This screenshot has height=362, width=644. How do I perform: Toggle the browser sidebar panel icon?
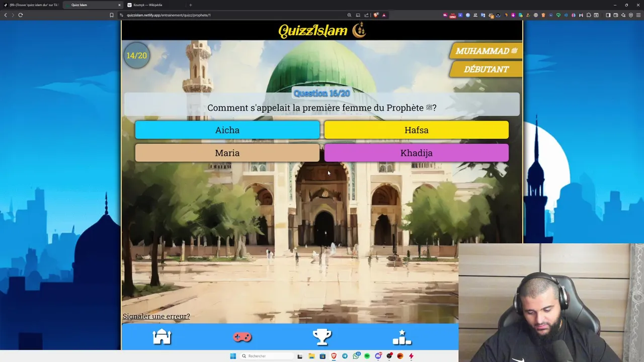click(x=608, y=15)
